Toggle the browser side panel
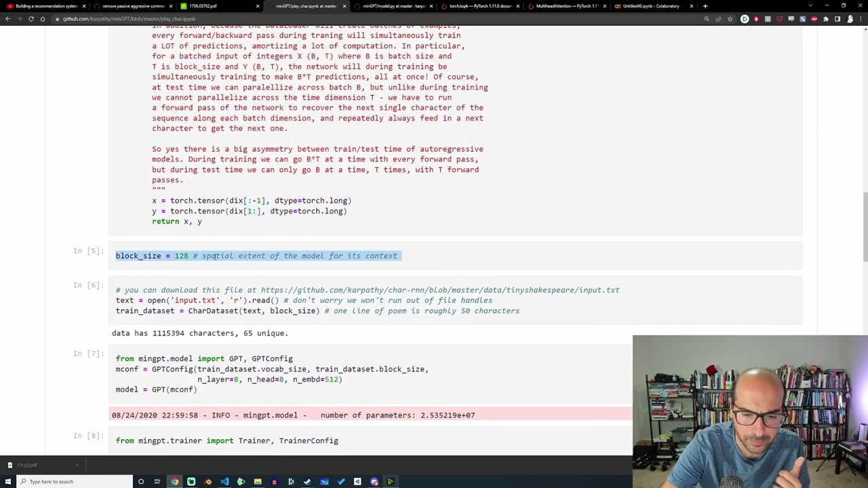Viewport: 868px width, 488px height. [x=837, y=19]
